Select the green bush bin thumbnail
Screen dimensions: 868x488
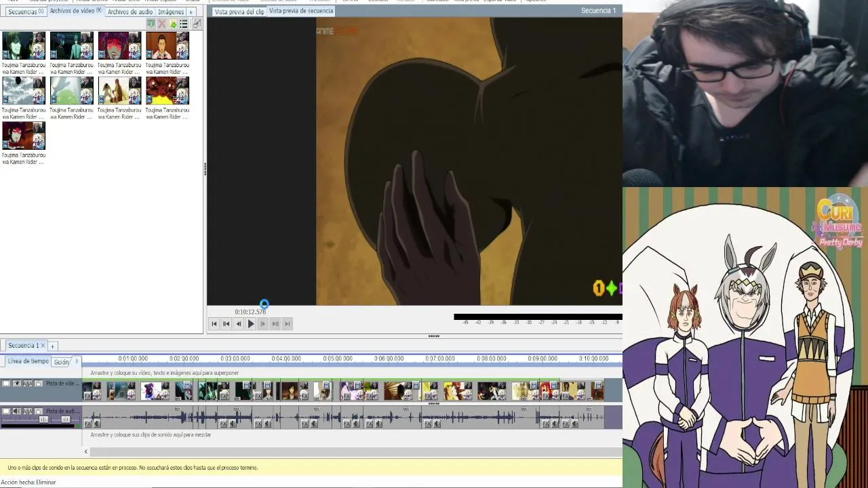[71, 91]
